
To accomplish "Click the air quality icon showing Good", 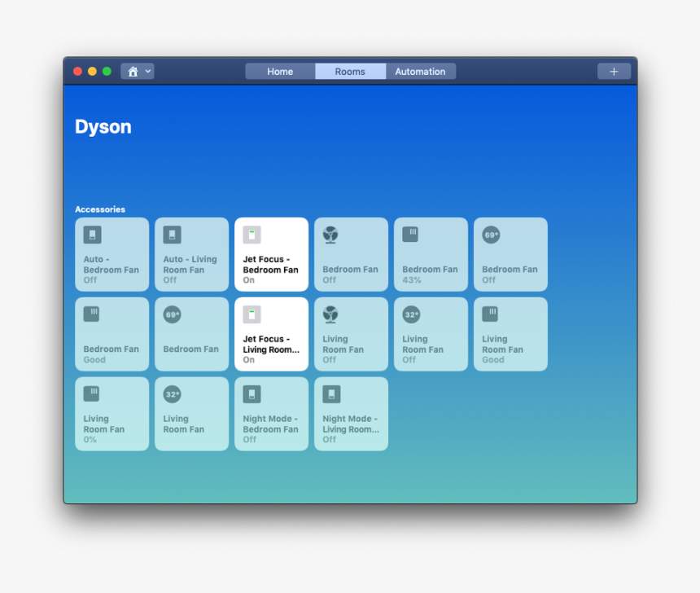I will click(90, 314).
